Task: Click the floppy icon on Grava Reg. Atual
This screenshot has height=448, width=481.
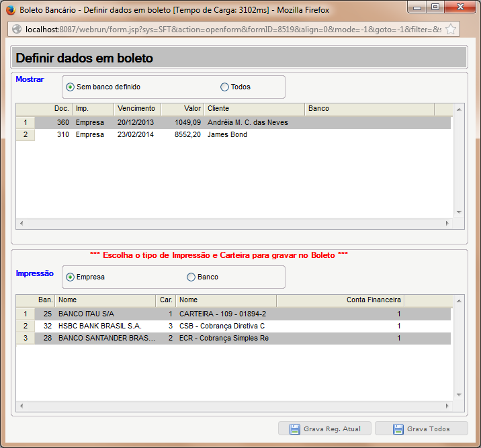Action: pyautogui.click(x=295, y=429)
